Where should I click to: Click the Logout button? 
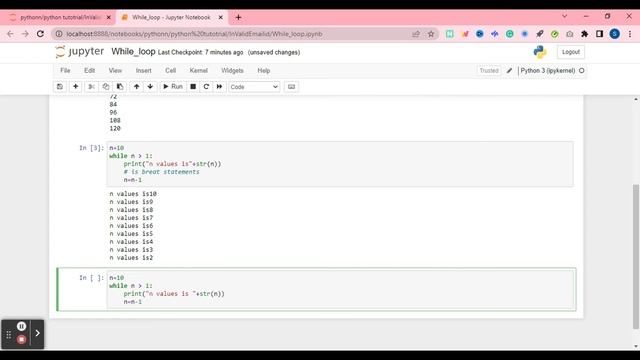571,52
